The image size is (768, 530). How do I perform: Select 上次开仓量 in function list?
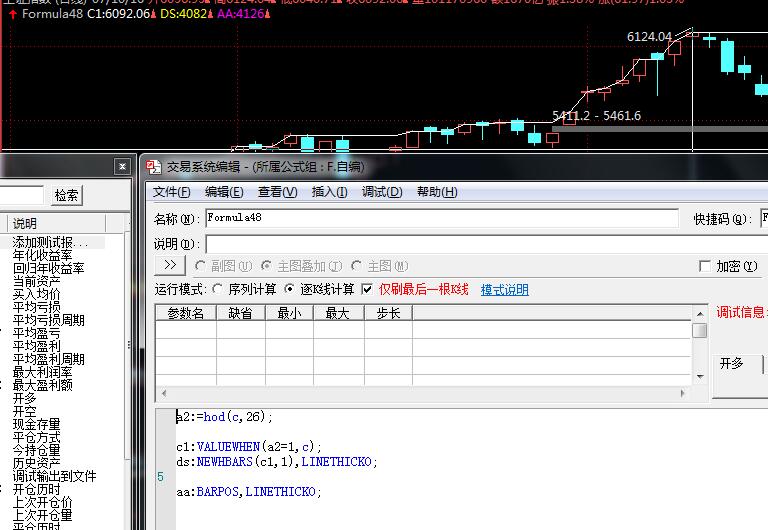[x=43, y=515]
